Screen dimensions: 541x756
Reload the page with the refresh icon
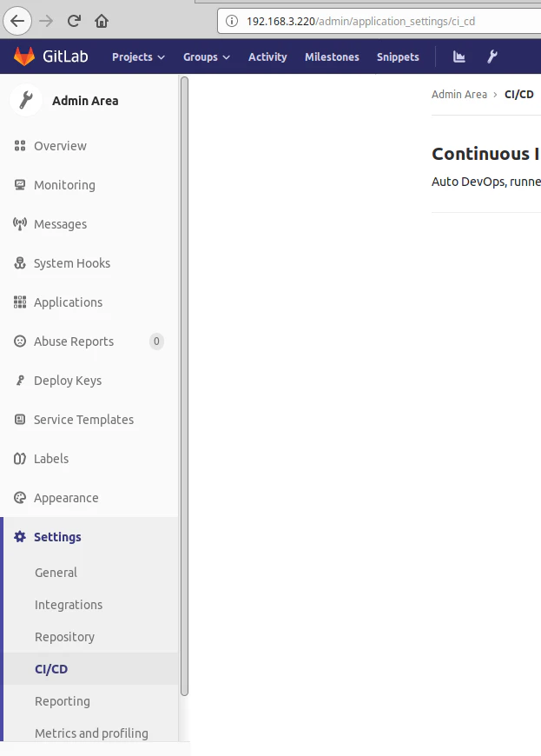point(74,21)
